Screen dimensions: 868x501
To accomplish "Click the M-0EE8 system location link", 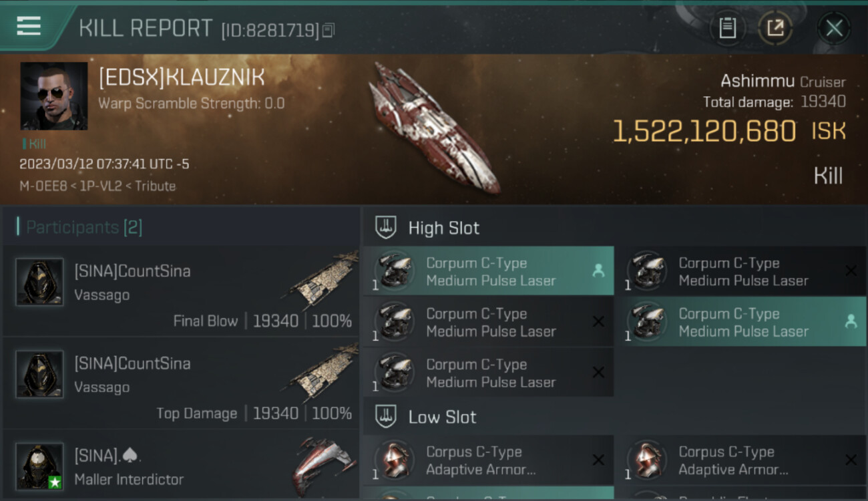I will point(43,186).
